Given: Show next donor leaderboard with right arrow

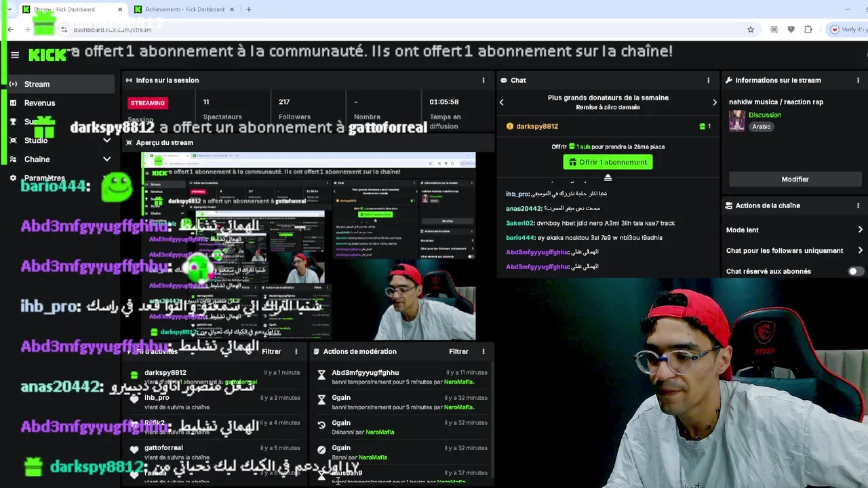Looking at the screenshot, I should (714, 102).
